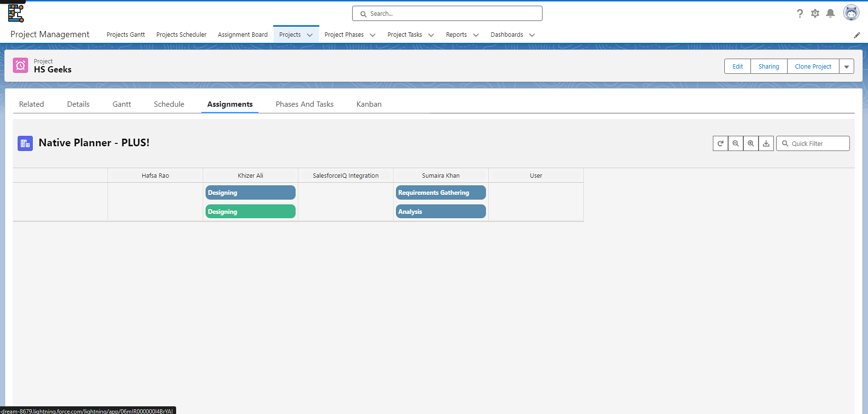Download the planner export
Viewport: 868px width, 414px height.
pos(766,143)
